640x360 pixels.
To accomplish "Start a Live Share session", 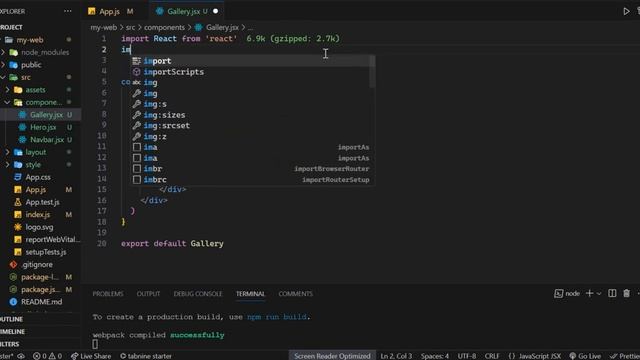I will [91, 356].
